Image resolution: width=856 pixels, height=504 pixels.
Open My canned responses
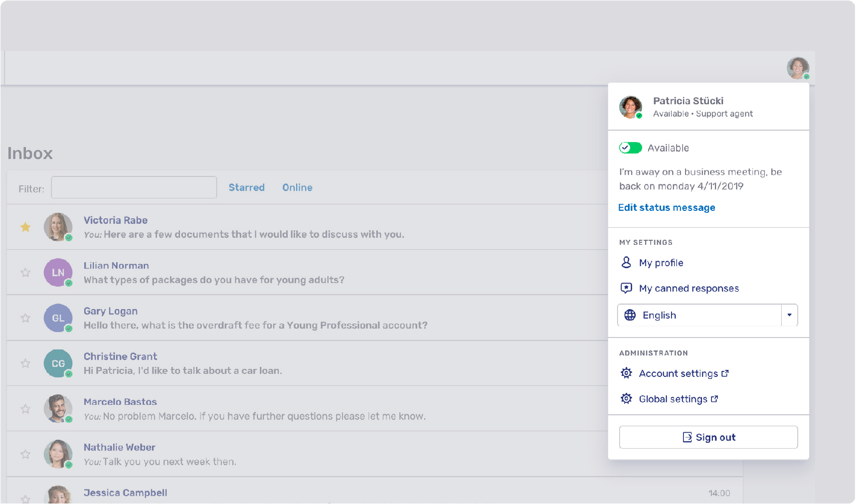(x=688, y=288)
